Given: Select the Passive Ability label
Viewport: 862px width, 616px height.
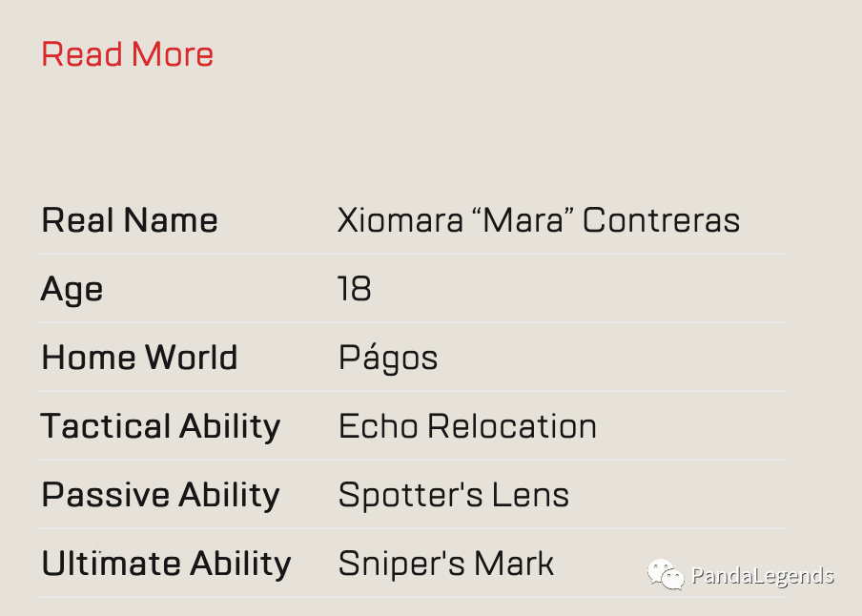Looking at the screenshot, I should [160, 496].
